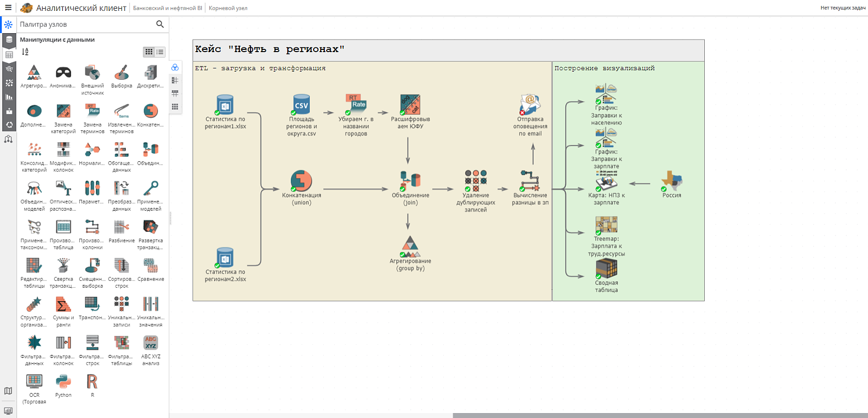
Task: Select the Python node in palette
Action: [x=63, y=382]
